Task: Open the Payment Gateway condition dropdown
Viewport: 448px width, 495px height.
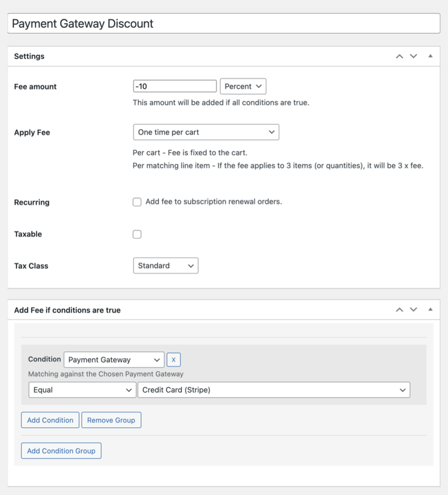Action: point(114,359)
